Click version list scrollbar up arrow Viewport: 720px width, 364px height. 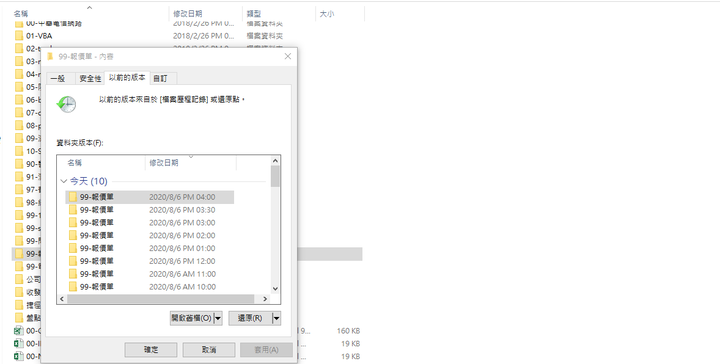pos(276,161)
